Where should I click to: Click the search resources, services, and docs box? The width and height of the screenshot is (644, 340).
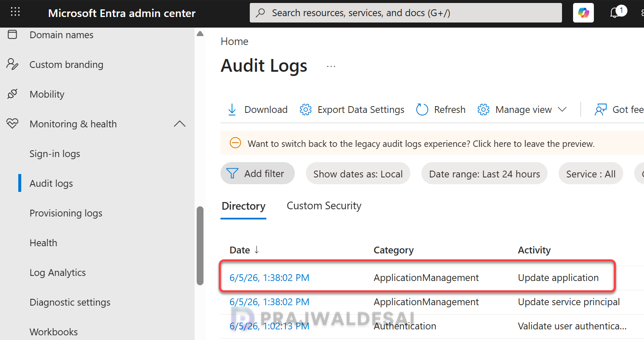406,13
